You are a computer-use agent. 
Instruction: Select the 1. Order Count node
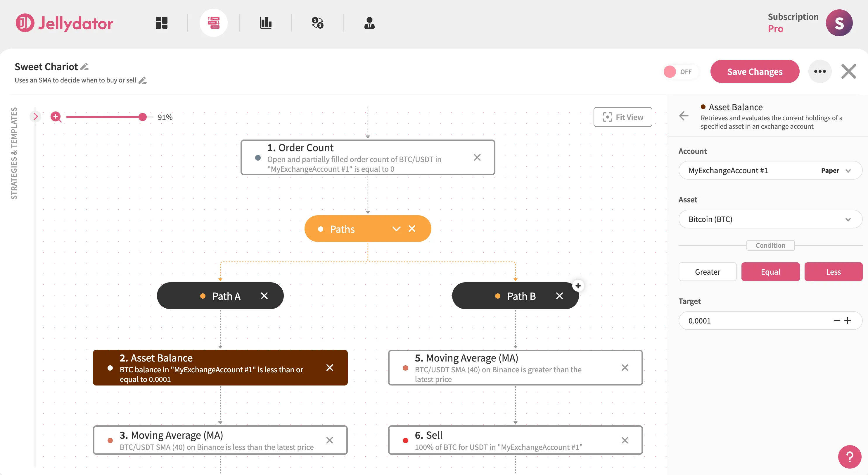(x=368, y=157)
